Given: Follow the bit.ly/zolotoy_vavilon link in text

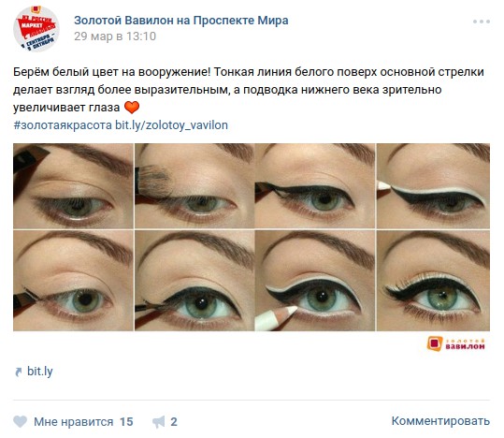Looking at the screenshot, I should coord(171,125).
